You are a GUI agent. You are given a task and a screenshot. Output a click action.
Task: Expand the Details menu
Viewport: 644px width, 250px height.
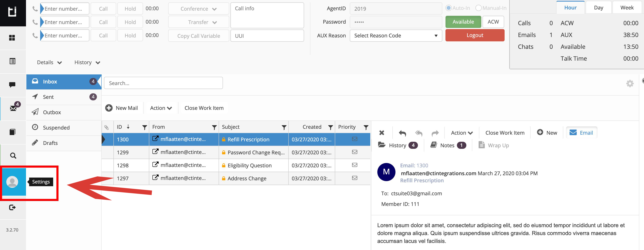click(49, 63)
